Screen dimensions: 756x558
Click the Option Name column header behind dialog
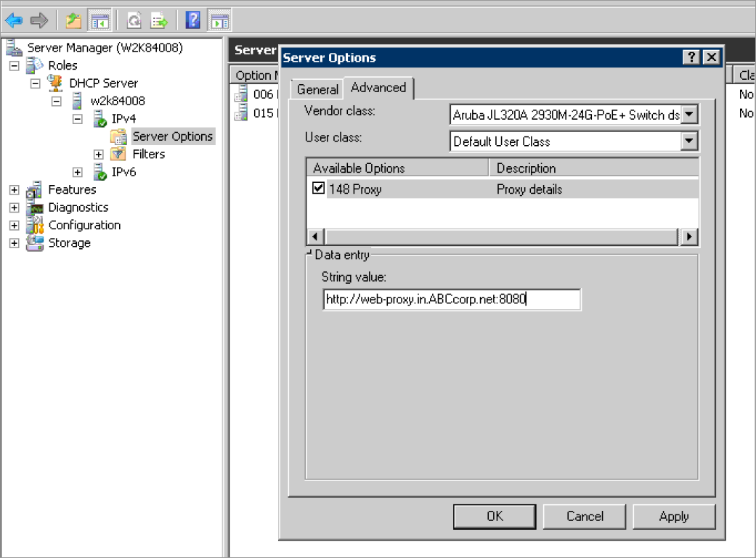point(255,75)
